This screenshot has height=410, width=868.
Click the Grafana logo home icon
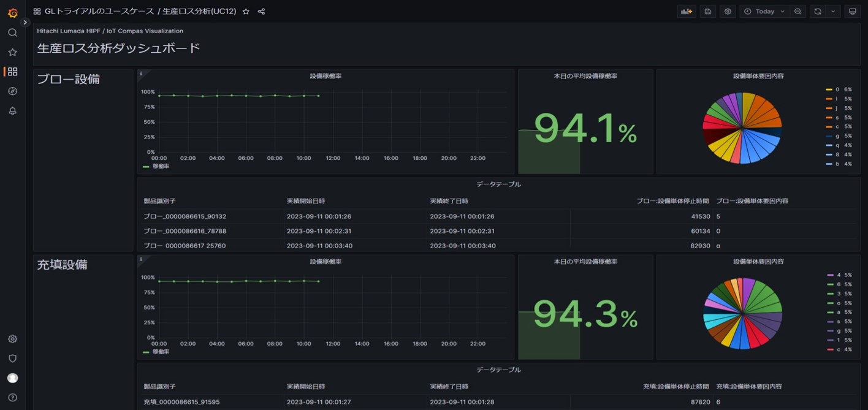[12, 12]
